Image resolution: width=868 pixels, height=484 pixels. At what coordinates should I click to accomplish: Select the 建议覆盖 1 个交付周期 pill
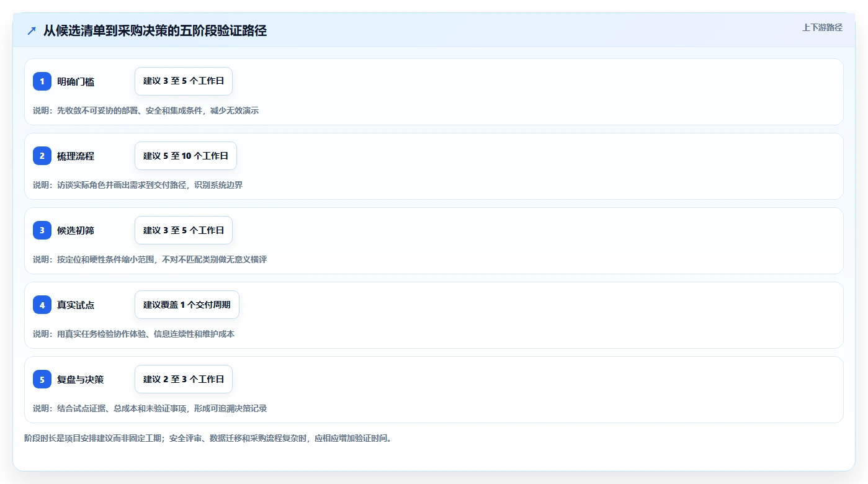point(187,305)
